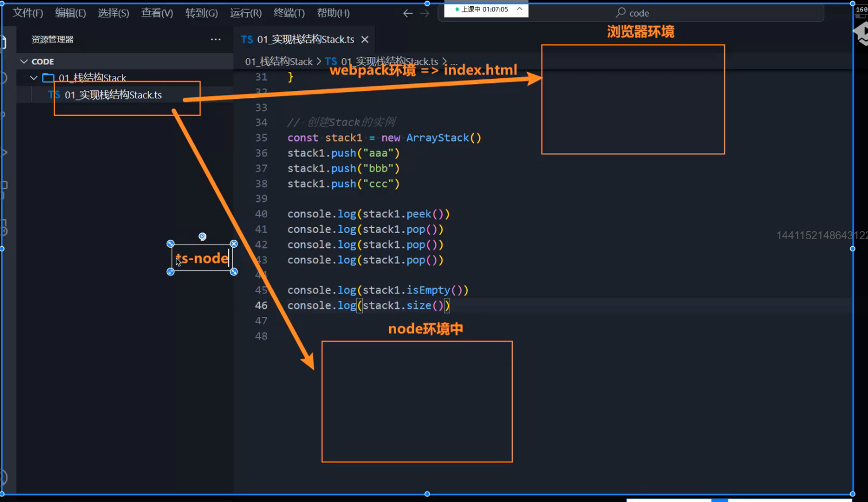Close the 01_实现栈结构Stack.ts tab

[364, 39]
